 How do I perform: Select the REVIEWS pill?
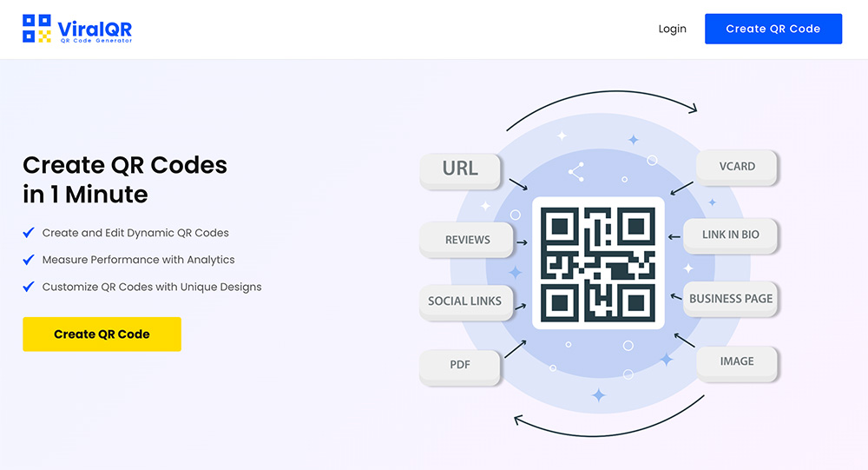coord(467,240)
